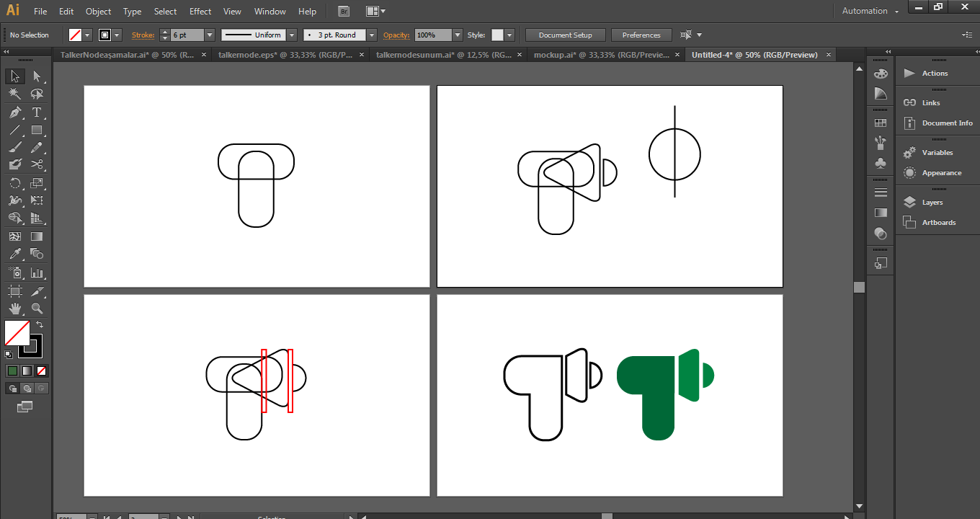This screenshot has height=519, width=980.
Task: Open the graphic Style dropdown arrow
Action: pos(509,35)
